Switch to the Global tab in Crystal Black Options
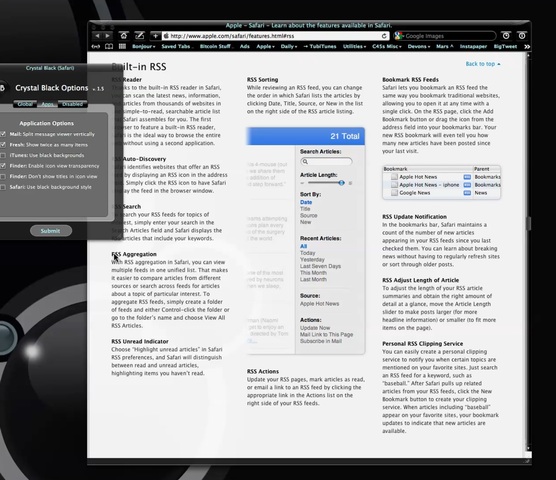The width and height of the screenshot is (556, 480). point(25,104)
